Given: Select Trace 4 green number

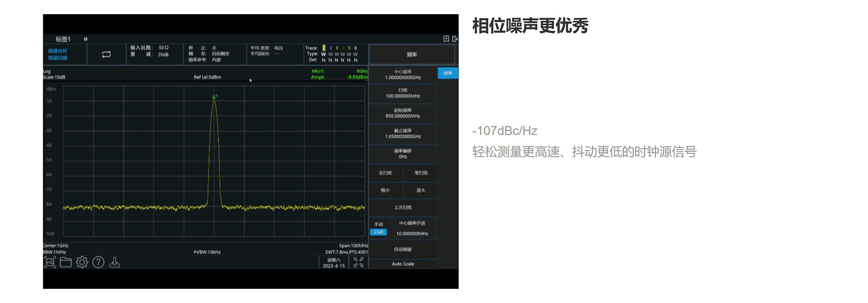Looking at the screenshot, I should click(343, 48).
